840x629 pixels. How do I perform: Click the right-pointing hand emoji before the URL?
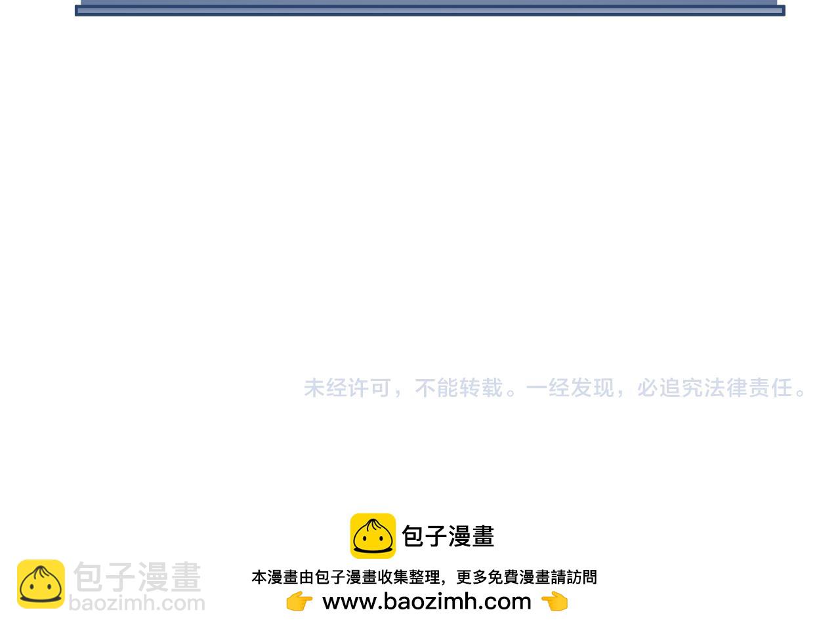(299, 601)
